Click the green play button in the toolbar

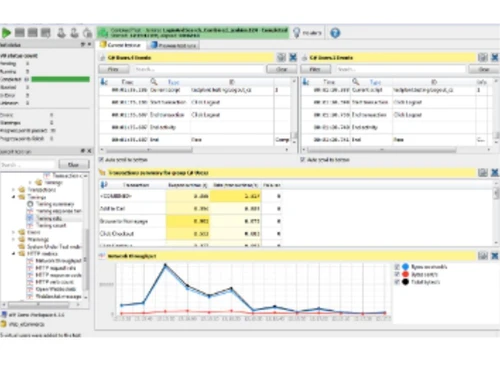pyautogui.click(x=6, y=33)
